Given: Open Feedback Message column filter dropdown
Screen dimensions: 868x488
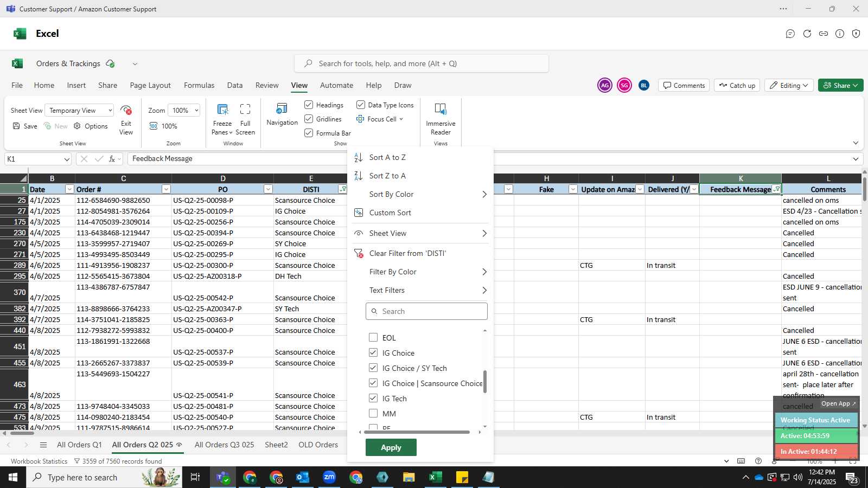Looking at the screenshot, I should tap(777, 189).
